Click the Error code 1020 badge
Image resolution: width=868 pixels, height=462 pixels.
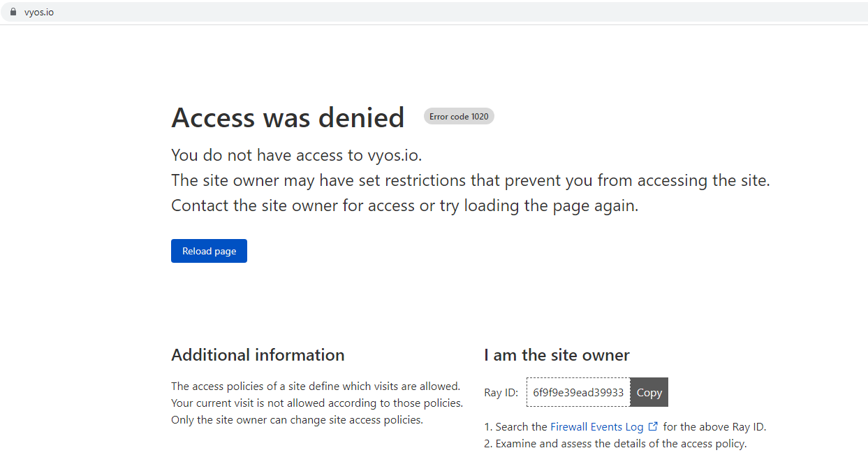click(x=459, y=117)
